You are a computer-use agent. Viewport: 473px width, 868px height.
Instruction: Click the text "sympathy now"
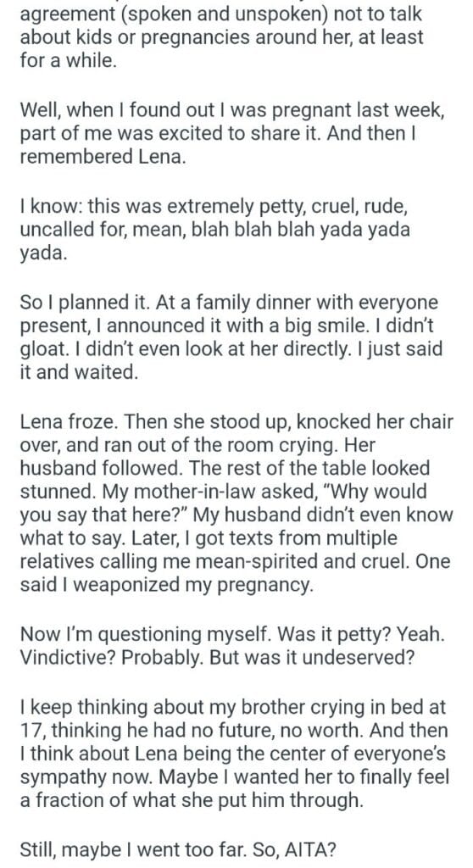87,778
